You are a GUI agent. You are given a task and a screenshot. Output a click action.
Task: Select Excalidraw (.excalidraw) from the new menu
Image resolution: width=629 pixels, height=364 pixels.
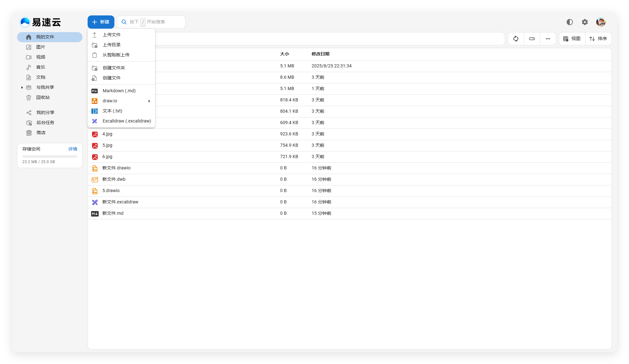126,121
